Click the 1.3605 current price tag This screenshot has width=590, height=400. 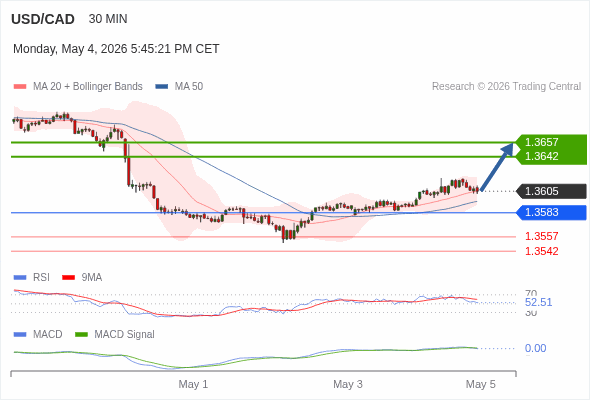(552, 191)
